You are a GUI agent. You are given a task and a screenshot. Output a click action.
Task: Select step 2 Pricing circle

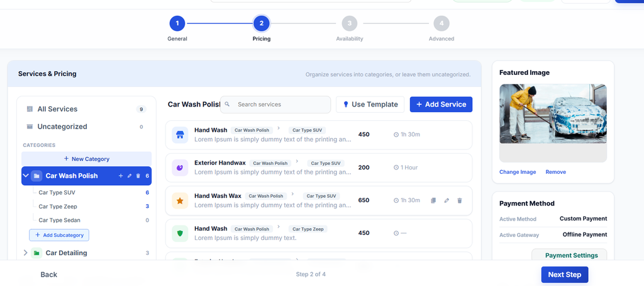pos(261,23)
